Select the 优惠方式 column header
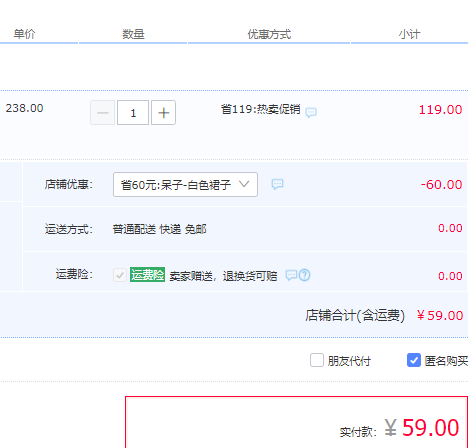Image resolution: width=471 pixels, height=448 pixels. (269, 34)
